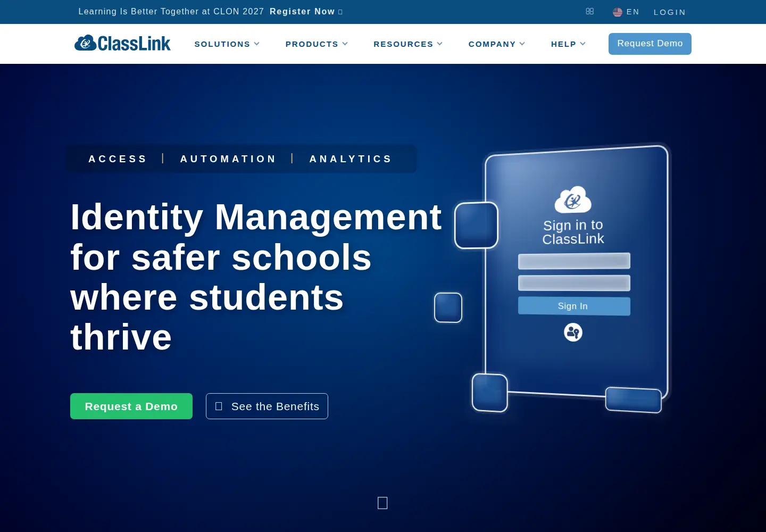Follow the Register Now link
The width and height of the screenshot is (766, 532).
pyautogui.click(x=306, y=12)
